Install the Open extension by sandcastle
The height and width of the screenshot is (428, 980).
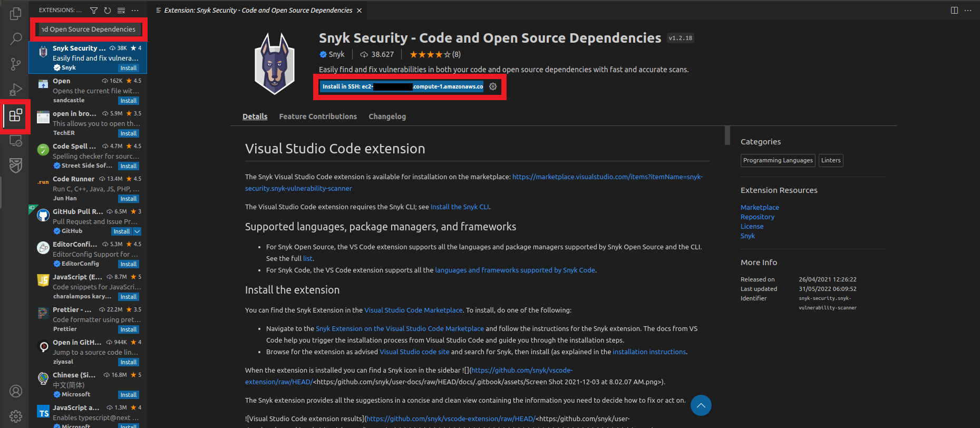(x=129, y=101)
